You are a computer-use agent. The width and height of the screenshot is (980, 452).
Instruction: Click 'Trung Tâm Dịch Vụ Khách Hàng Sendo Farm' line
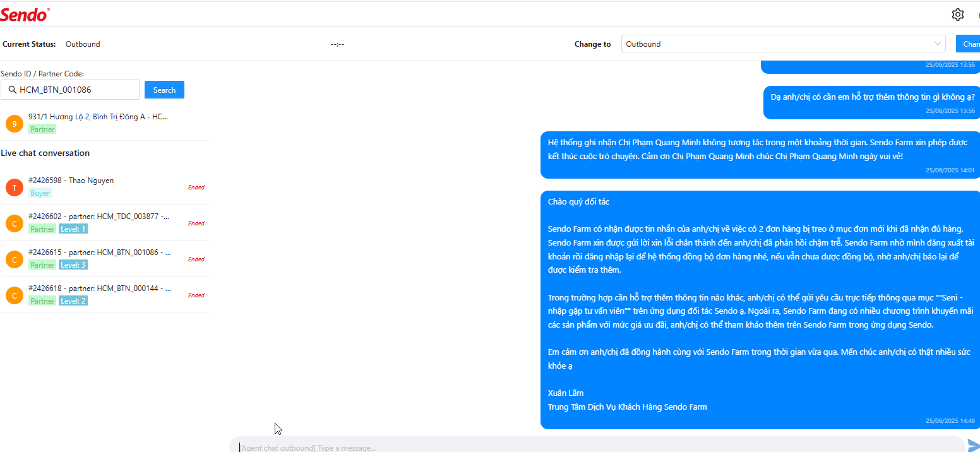click(x=628, y=407)
